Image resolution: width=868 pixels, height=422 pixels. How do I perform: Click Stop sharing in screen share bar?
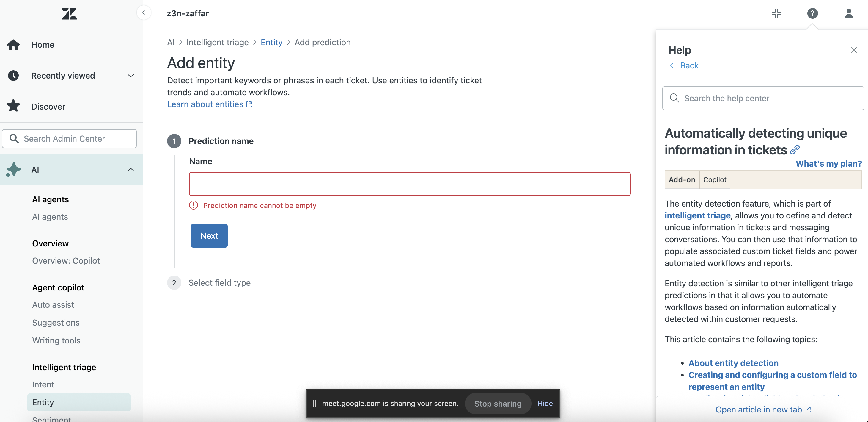[x=497, y=404]
